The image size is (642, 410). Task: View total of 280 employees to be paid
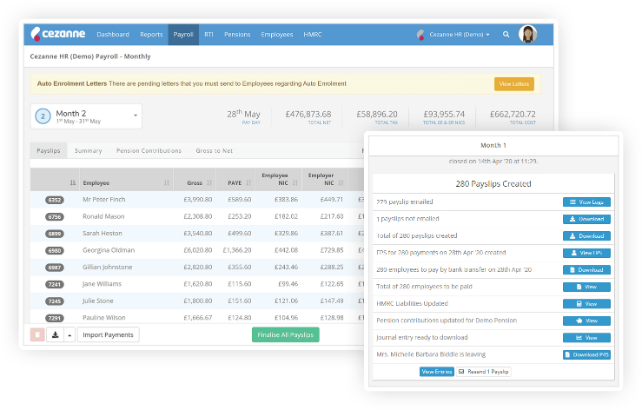587,287
